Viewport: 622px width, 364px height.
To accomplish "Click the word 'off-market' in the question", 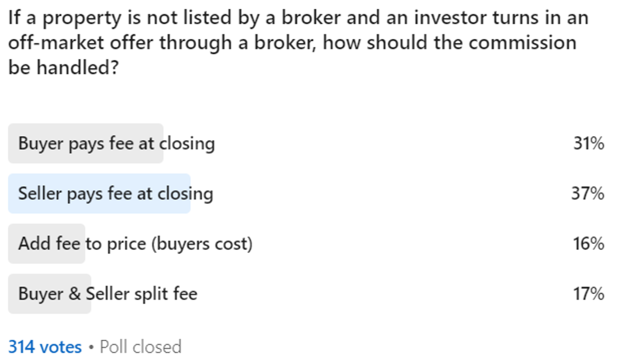I will pyautogui.click(x=55, y=43).
